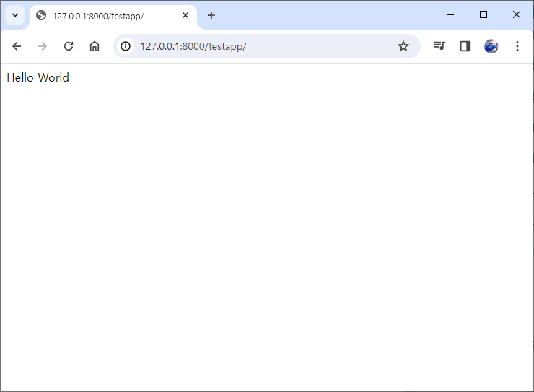This screenshot has width=534, height=392.
Task: Open the media controls icon
Action: point(439,46)
